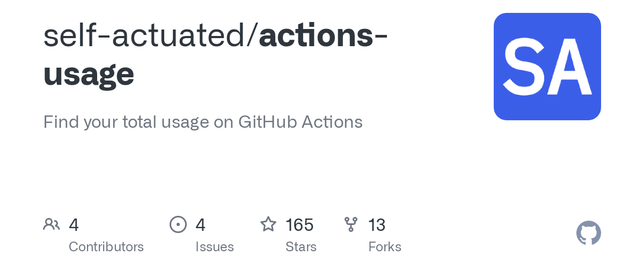The image size is (644, 262).
Task: Click the GitHub Octocat logo
Action: point(588,234)
